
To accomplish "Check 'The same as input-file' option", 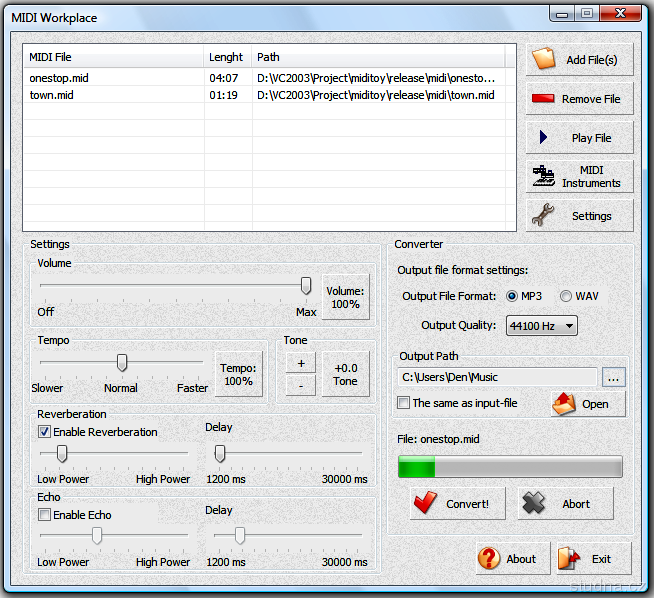I will click(x=403, y=403).
